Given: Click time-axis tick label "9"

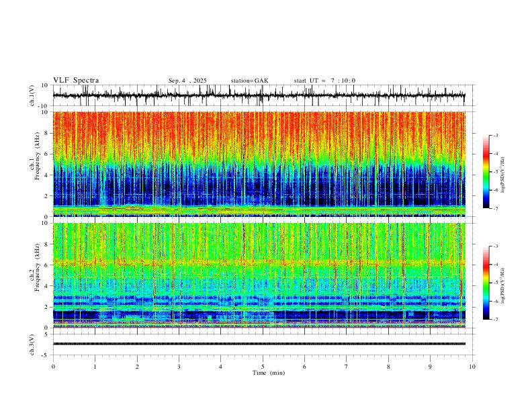Looking at the screenshot, I should (x=430, y=367).
